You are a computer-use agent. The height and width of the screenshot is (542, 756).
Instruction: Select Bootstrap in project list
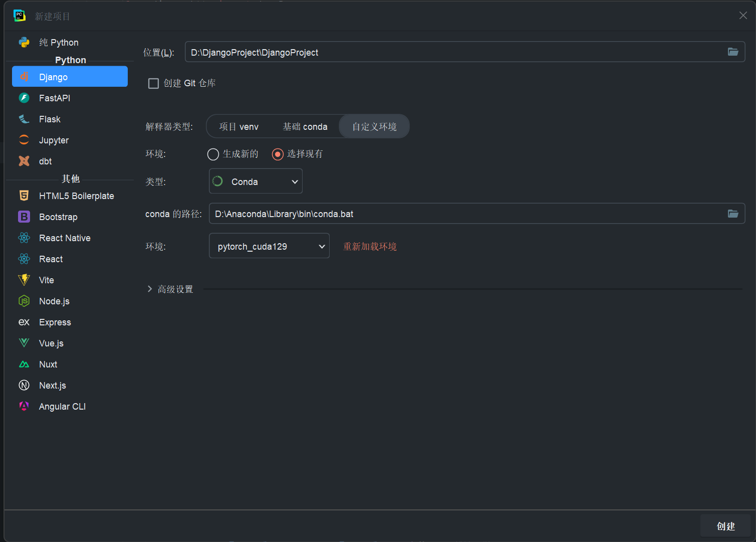pos(70,217)
